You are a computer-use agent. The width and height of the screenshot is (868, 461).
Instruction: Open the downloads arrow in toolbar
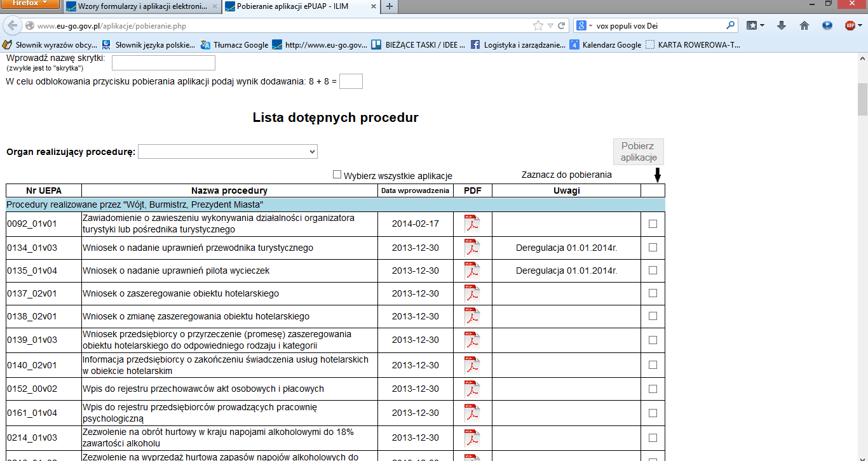[782, 26]
